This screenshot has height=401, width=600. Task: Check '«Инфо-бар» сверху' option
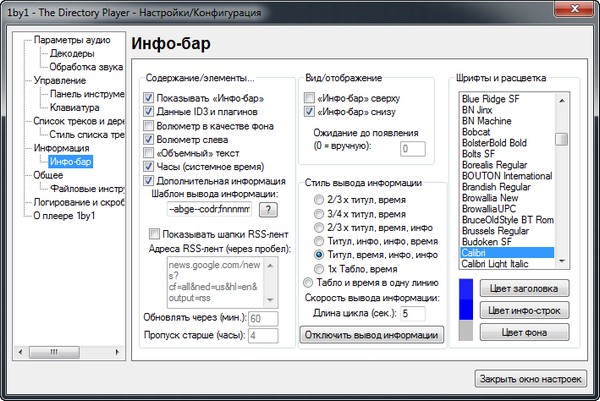tap(309, 98)
